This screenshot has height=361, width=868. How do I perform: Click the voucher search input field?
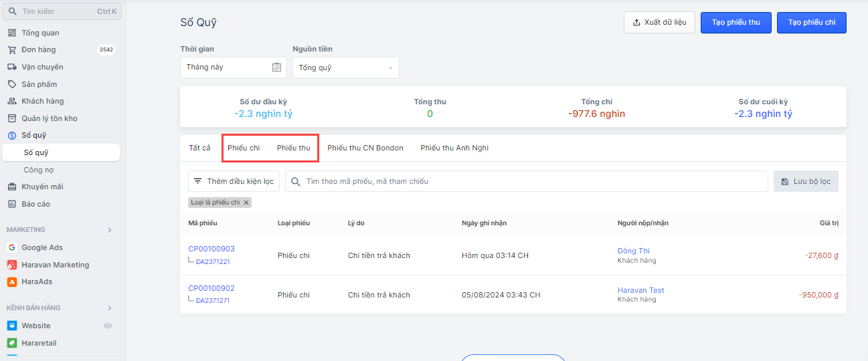coord(529,181)
